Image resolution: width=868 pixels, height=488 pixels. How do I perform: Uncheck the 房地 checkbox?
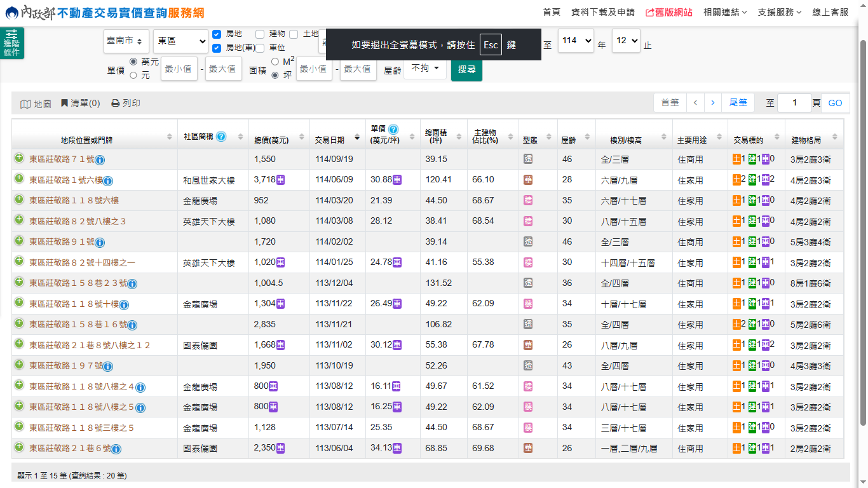tap(217, 34)
